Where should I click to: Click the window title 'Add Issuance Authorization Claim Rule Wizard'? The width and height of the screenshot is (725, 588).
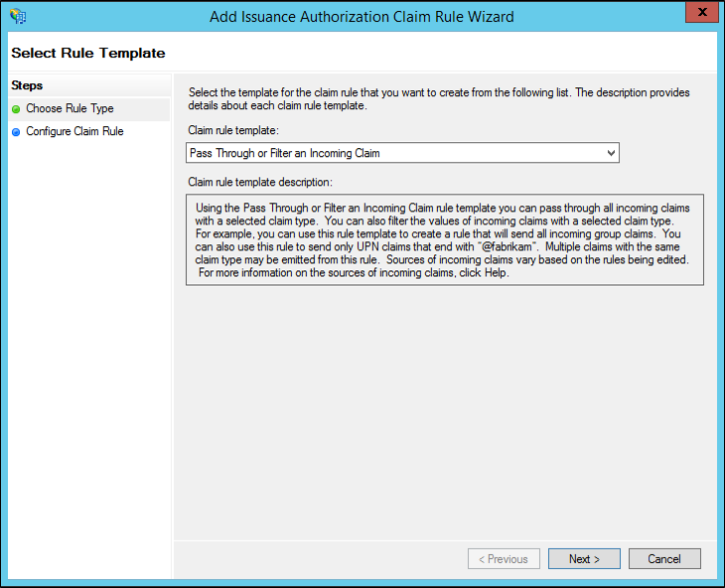[x=362, y=17]
